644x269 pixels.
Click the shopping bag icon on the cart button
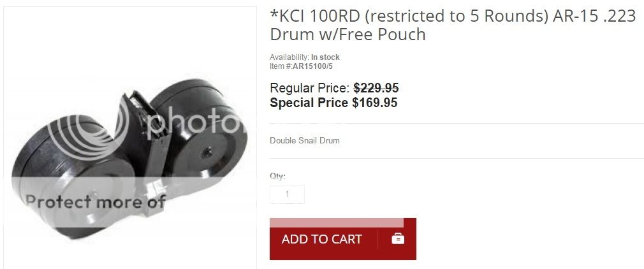click(398, 238)
